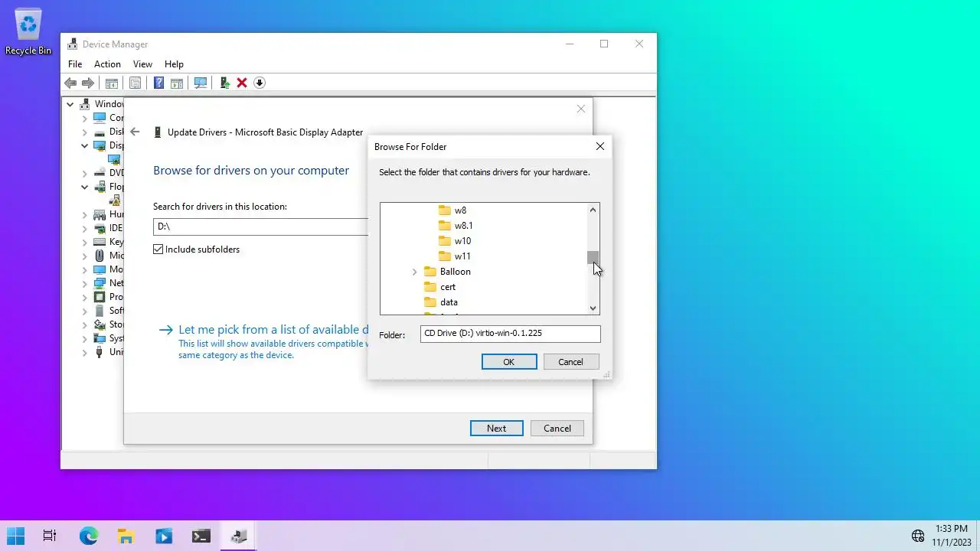Click Next in the Update Drivers wizard
Image resolution: width=980 pixels, height=551 pixels.
coord(496,429)
